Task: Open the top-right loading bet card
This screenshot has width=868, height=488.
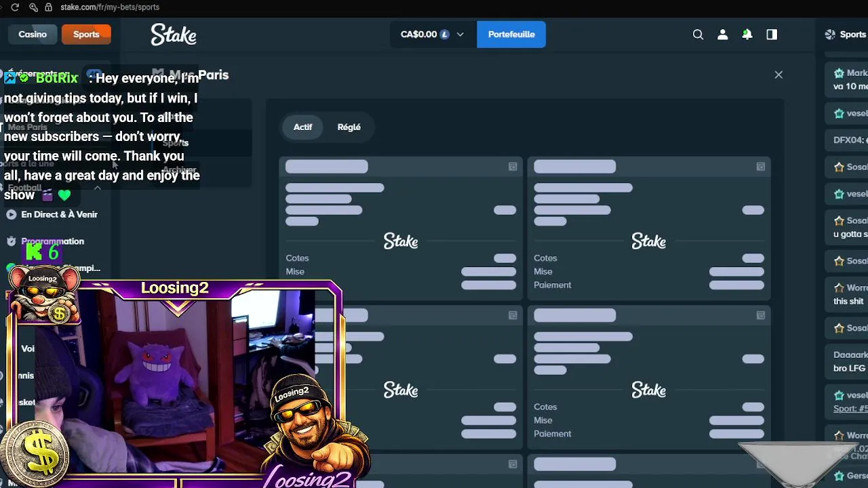Action: pyautogui.click(x=649, y=228)
